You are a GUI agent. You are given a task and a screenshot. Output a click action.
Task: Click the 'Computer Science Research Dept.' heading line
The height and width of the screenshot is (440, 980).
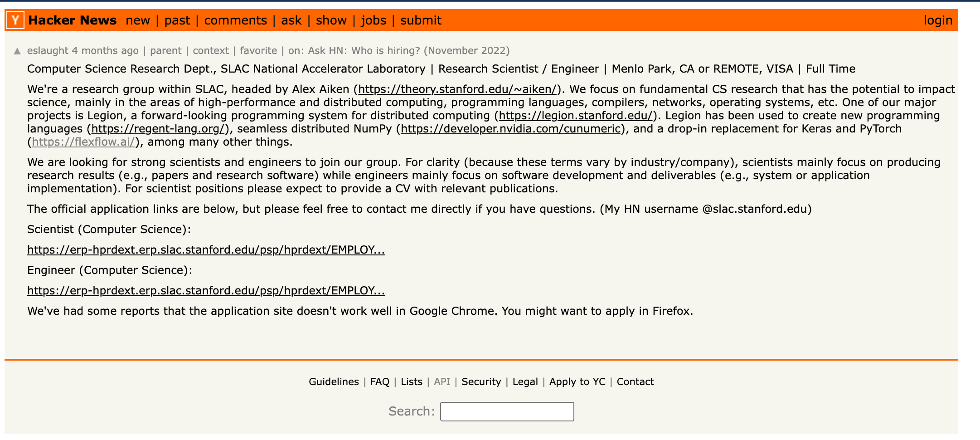click(x=441, y=69)
